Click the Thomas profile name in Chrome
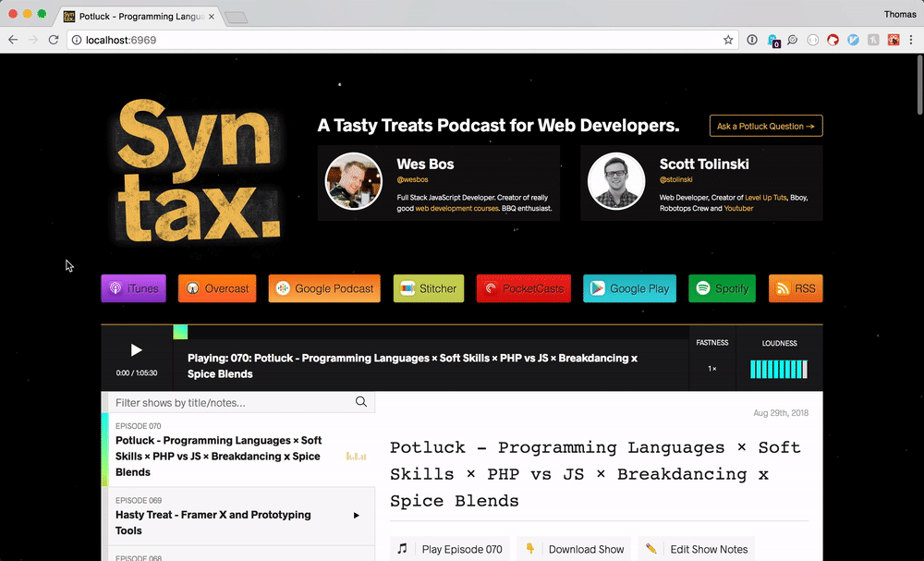This screenshot has width=924, height=561. [900, 14]
